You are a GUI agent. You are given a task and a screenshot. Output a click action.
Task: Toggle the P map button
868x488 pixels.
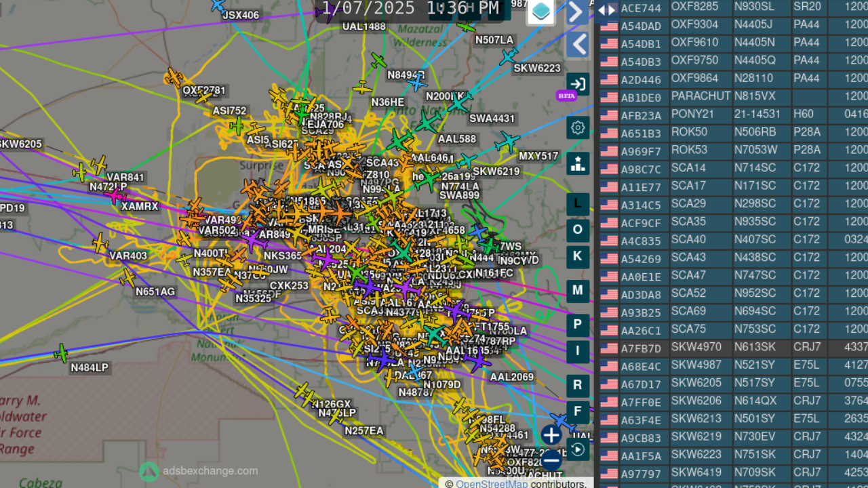pos(578,325)
